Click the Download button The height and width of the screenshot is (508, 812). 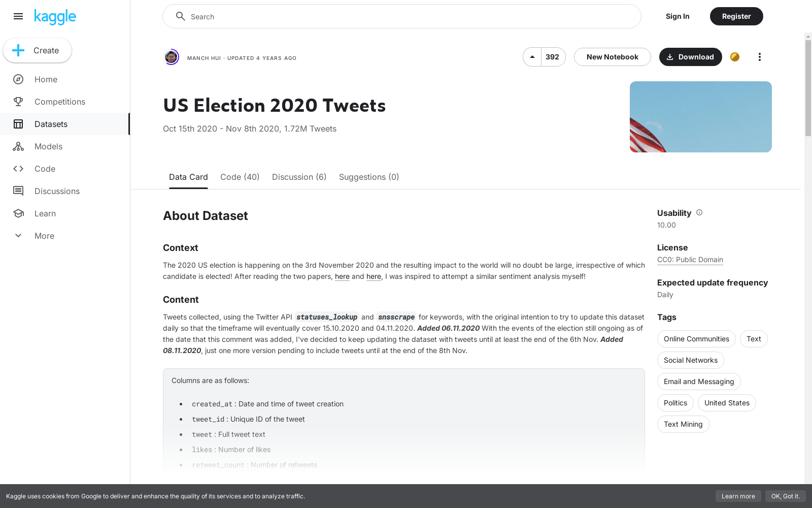pyautogui.click(x=690, y=57)
